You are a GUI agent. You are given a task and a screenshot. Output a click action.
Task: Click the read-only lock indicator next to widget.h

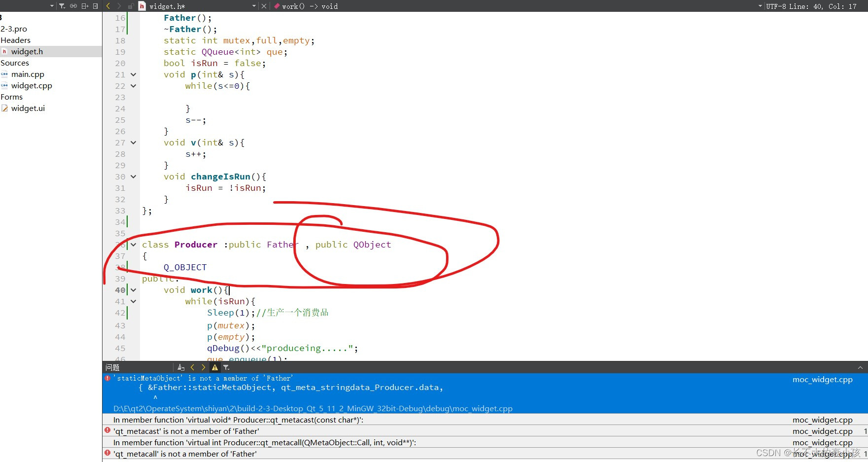pos(131,6)
